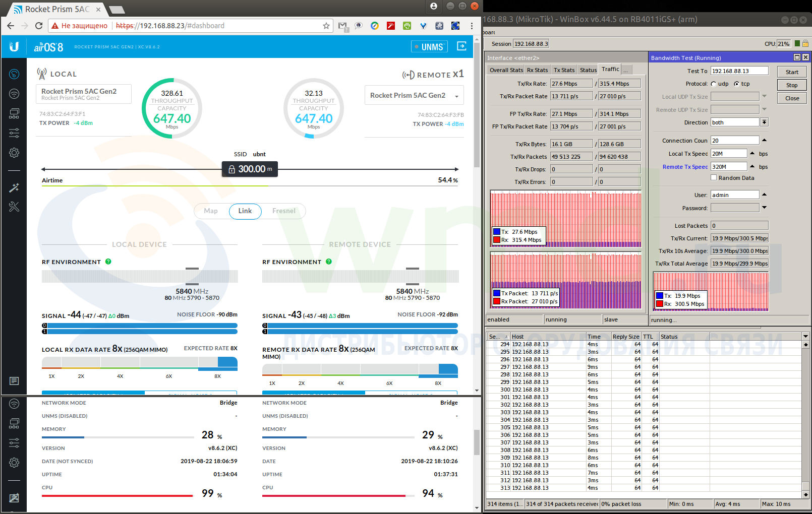Select the tcp protocol radio button
The width and height of the screenshot is (812, 514).
click(x=736, y=84)
